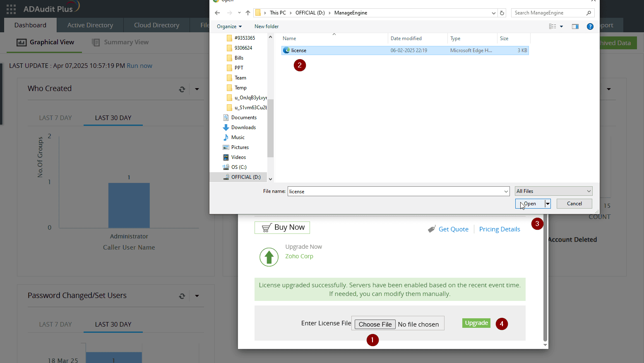Viewport: 644px width, 363px height.
Task: Show the preview pane icon
Action: coord(575,26)
